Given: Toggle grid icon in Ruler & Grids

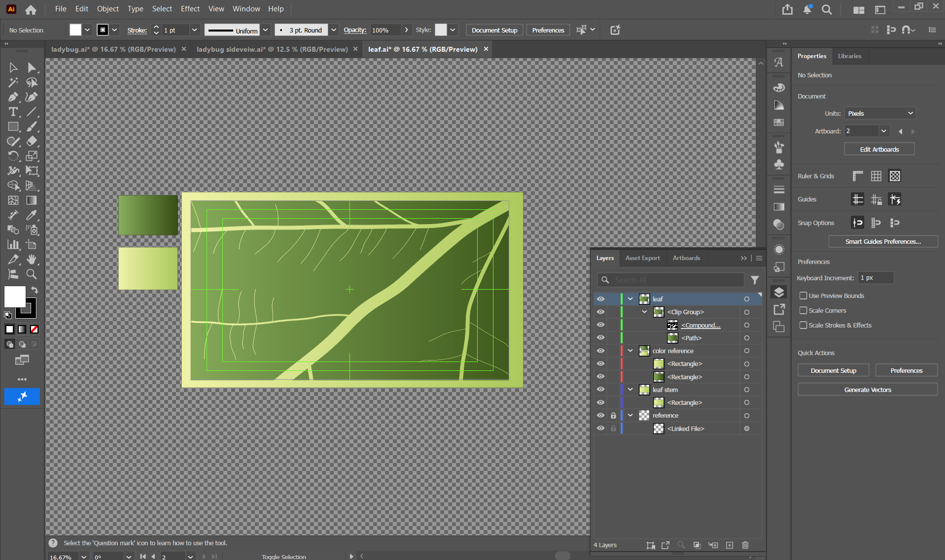Looking at the screenshot, I should tap(876, 176).
